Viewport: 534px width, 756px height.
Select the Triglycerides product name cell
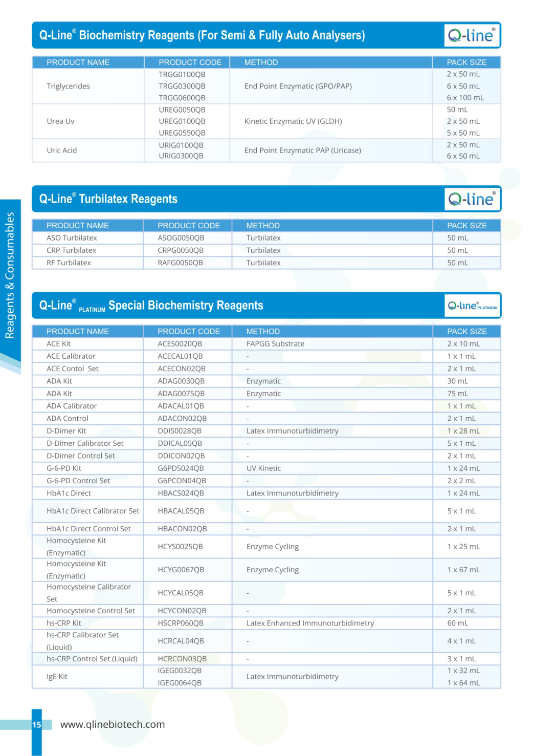coord(68,86)
